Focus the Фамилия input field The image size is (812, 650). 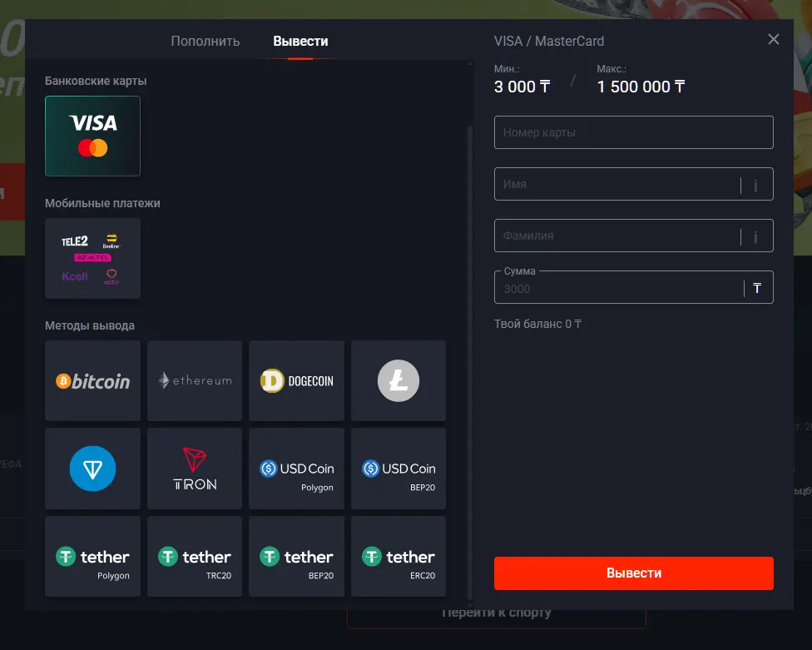[x=634, y=236]
